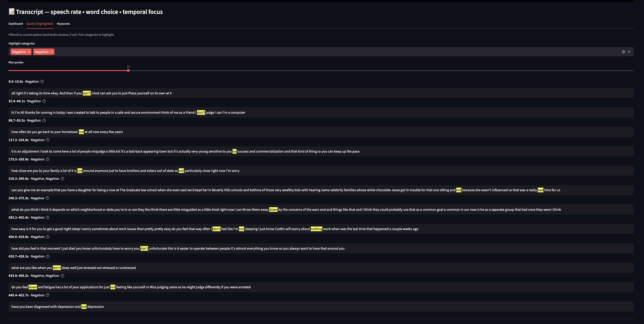Clear all selected highlight categories
644x324 pixels.
click(x=624, y=52)
